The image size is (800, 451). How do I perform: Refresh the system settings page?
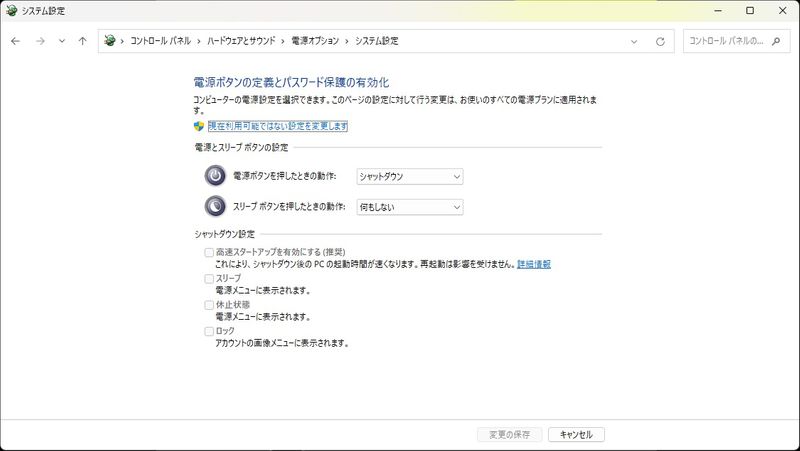660,41
